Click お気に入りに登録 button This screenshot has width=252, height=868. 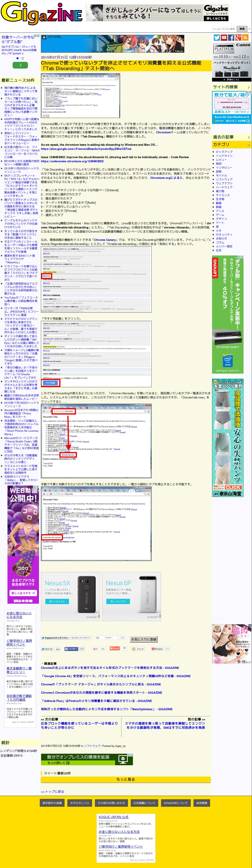click(144, 639)
